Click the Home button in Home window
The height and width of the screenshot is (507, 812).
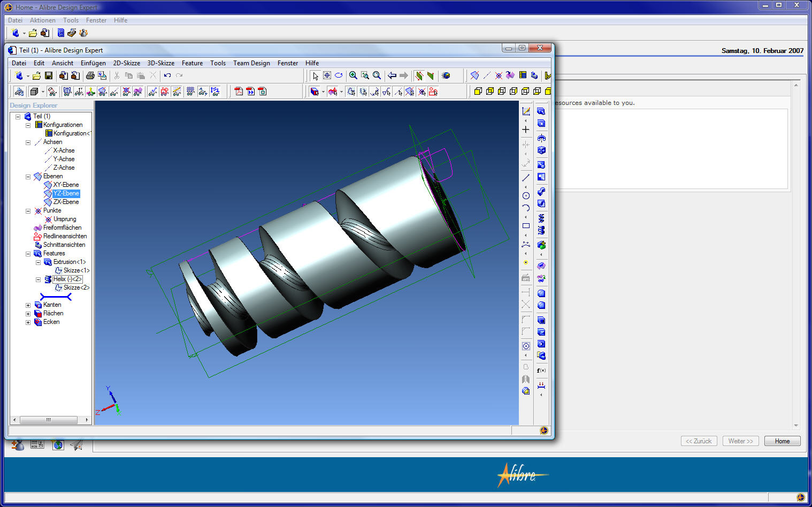coord(782,441)
